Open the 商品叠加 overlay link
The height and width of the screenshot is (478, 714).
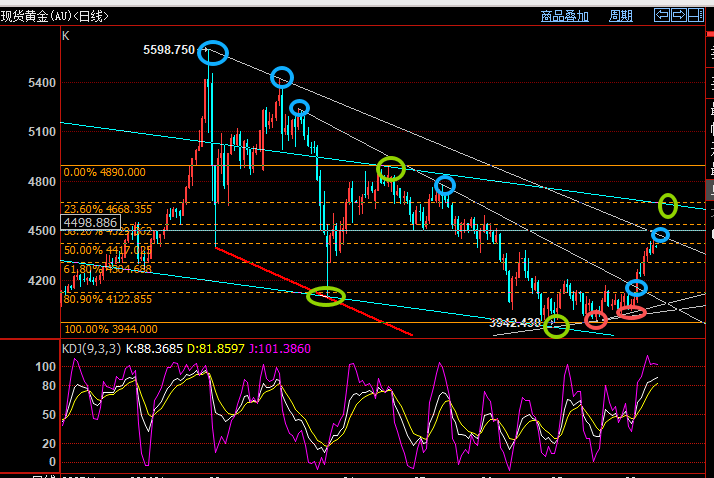(x=565, y=16)
